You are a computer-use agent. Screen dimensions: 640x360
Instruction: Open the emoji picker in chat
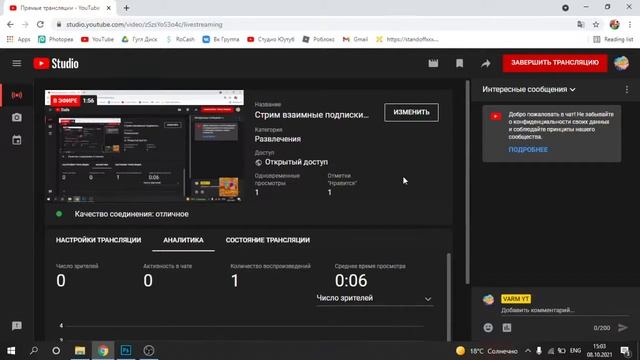[488, 328]
